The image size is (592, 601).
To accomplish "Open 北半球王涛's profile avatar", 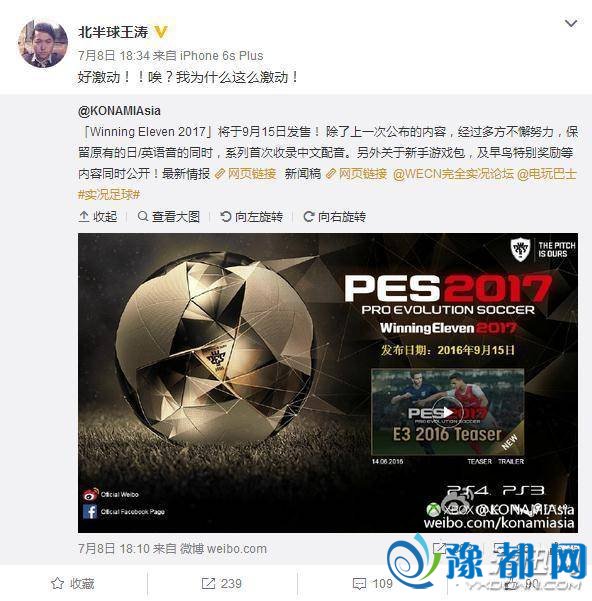I will click(x=43, y=44).
